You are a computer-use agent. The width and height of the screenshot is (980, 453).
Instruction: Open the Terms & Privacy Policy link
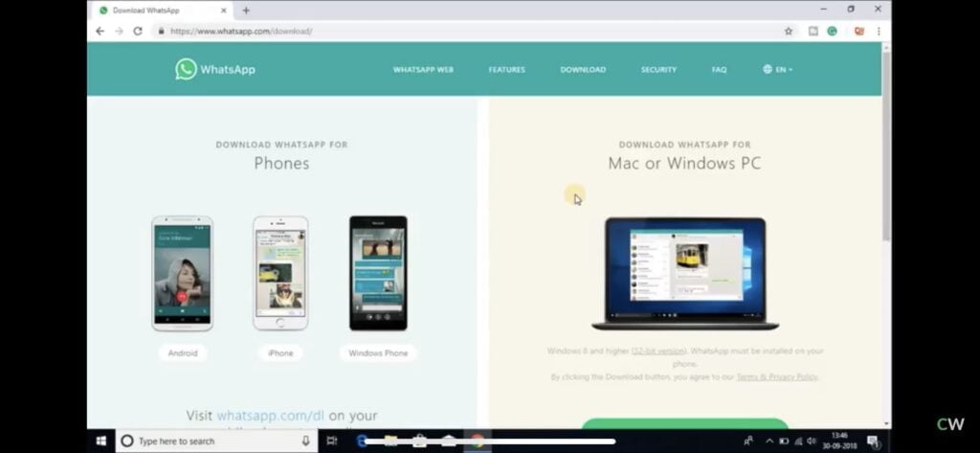coord(777,376)
